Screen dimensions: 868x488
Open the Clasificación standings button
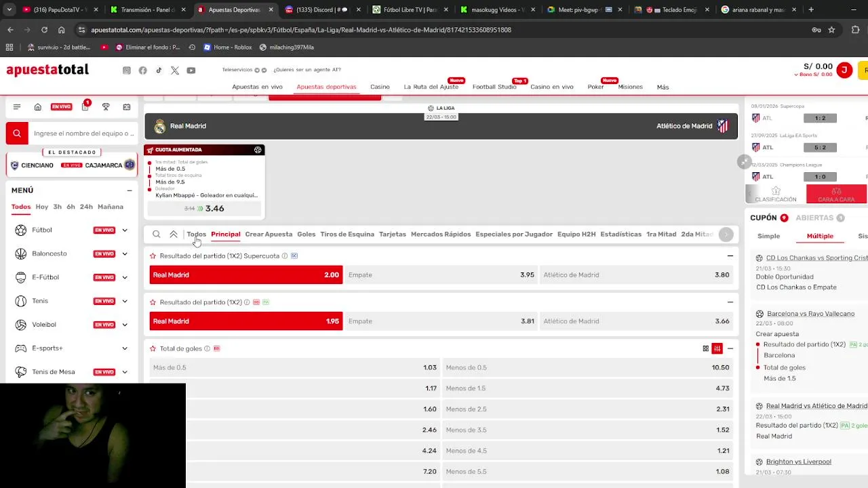coord(776,195)
